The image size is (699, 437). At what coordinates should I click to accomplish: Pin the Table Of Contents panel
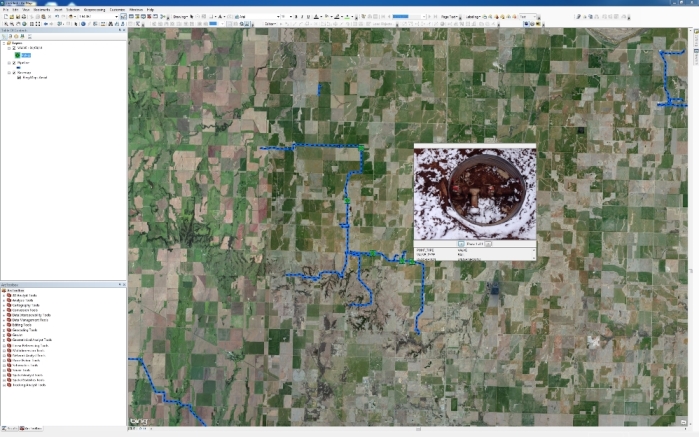click(x=120, y=30)
